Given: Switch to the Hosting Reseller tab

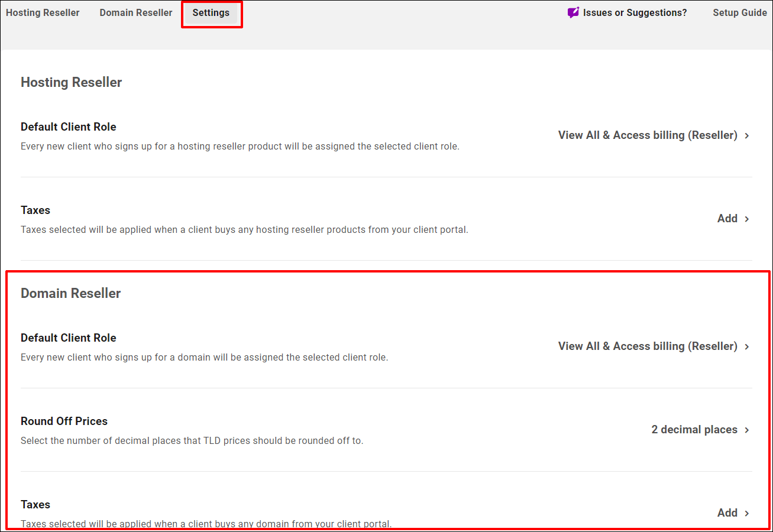Looking at the screenshot, I should coord(42,12).
